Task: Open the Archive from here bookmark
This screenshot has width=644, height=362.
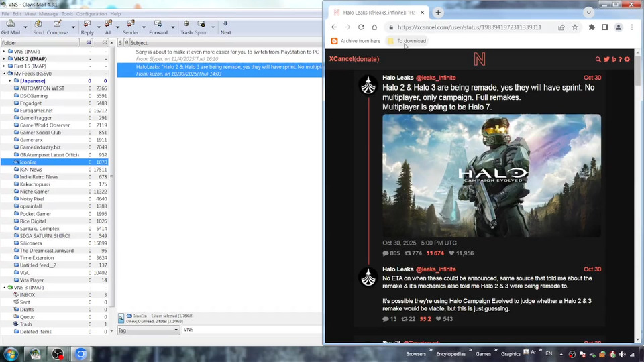Action: 356,41
